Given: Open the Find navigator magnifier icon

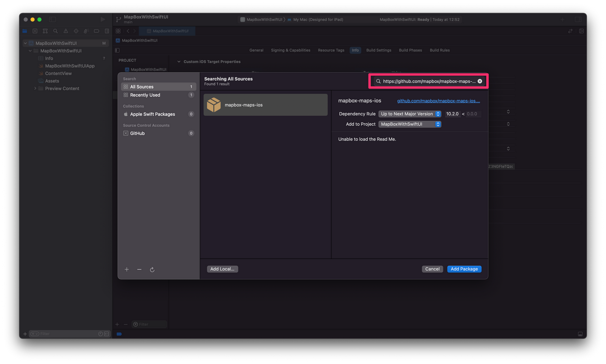Looking at the screenshot, I should (x=55, y=31).
